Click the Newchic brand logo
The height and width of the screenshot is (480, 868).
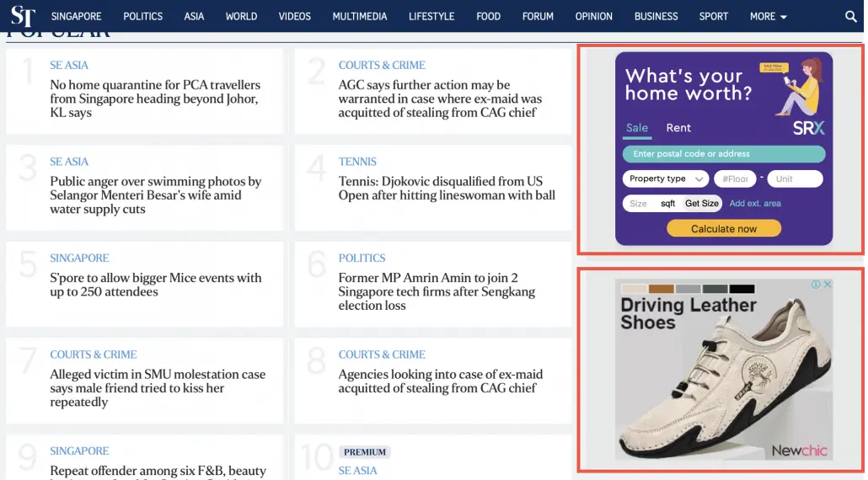pyautogui.click(x=800, y=451)
